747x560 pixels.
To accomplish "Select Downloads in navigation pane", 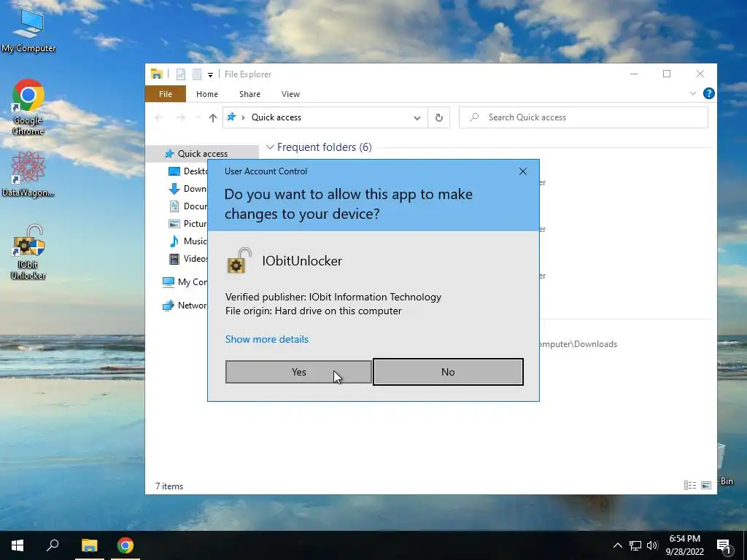I will coord(188,189).
